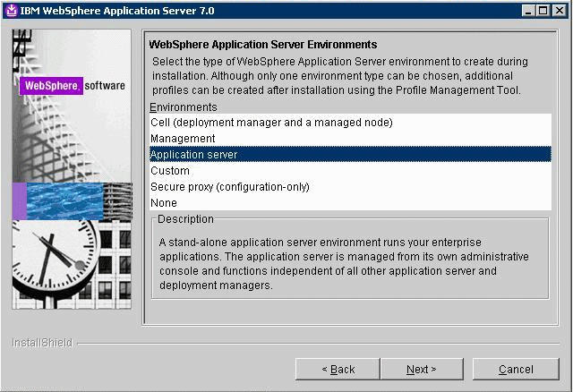Cancel the installation wizard
Viewport: 573px width, 392px height.
tap(516, 369)
